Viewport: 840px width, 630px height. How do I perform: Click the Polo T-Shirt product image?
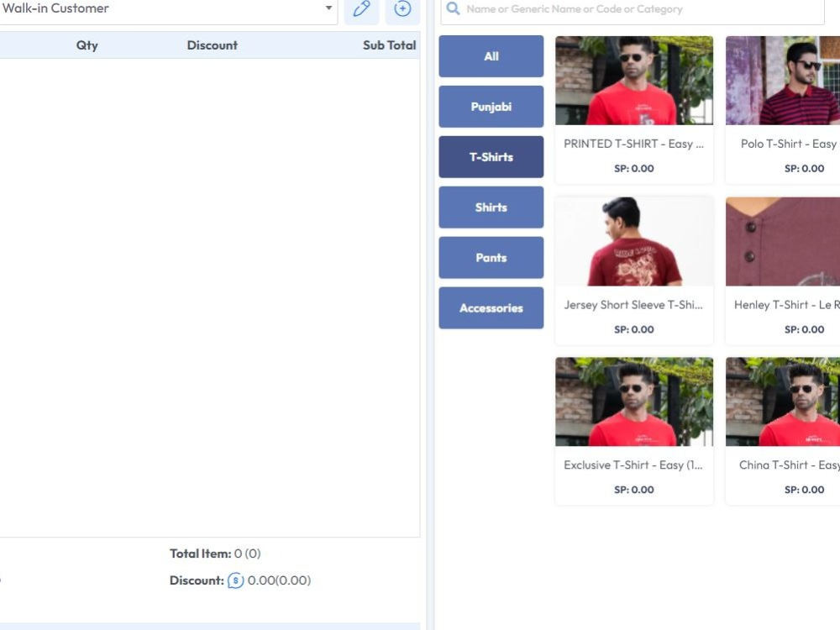click(783, 81)
